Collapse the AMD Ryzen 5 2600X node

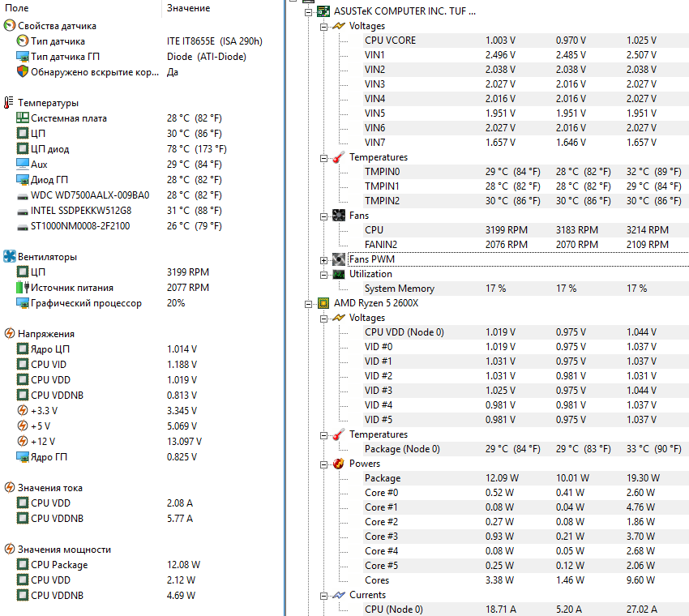tap(309, 304)
